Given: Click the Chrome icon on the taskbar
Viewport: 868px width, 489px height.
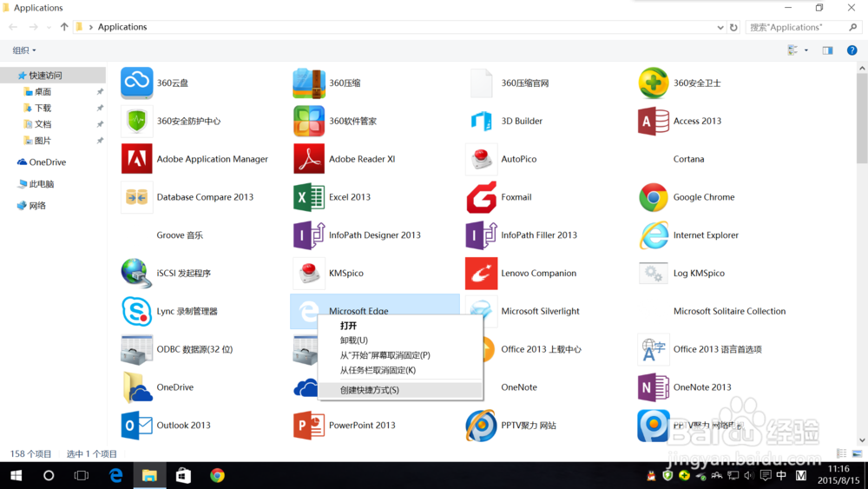Looking at the screenshot, I should (x=217, y=476).
